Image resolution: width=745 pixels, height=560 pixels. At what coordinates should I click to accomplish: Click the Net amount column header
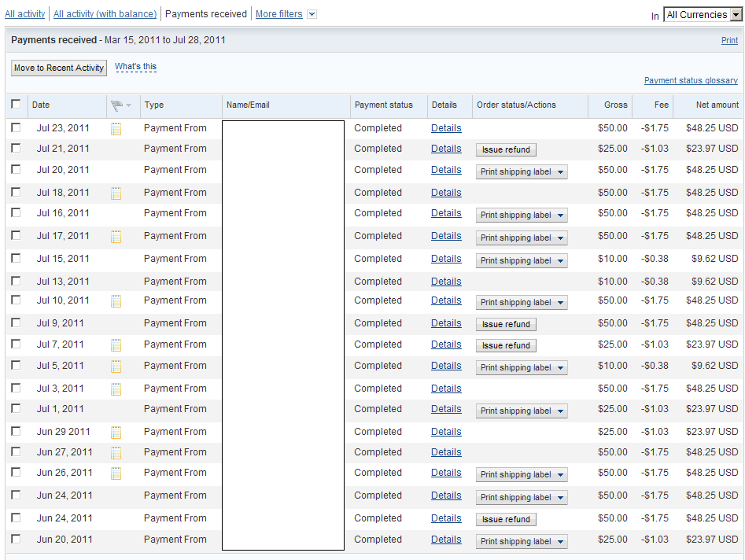click(x=717, y=105)
